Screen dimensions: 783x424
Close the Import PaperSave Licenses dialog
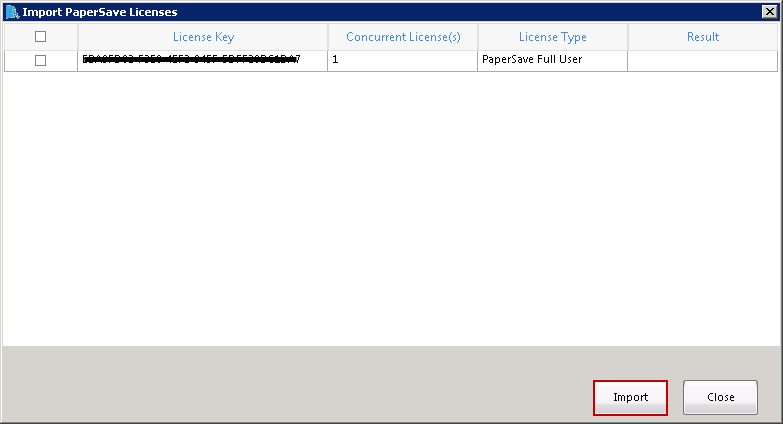[770, 12]
